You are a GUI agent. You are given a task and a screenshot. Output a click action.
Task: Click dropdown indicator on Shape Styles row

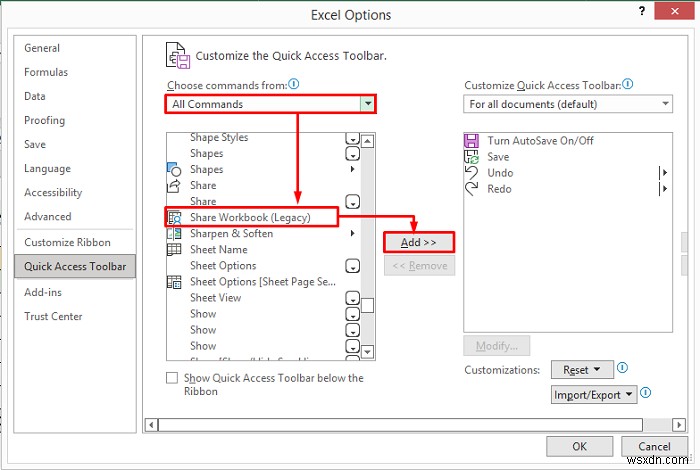tap(353, 138)
